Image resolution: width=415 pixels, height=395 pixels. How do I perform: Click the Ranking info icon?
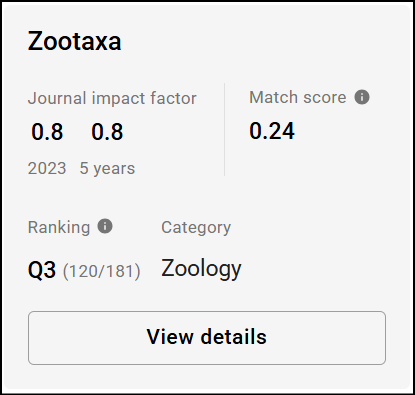click(x=105, y=226)
